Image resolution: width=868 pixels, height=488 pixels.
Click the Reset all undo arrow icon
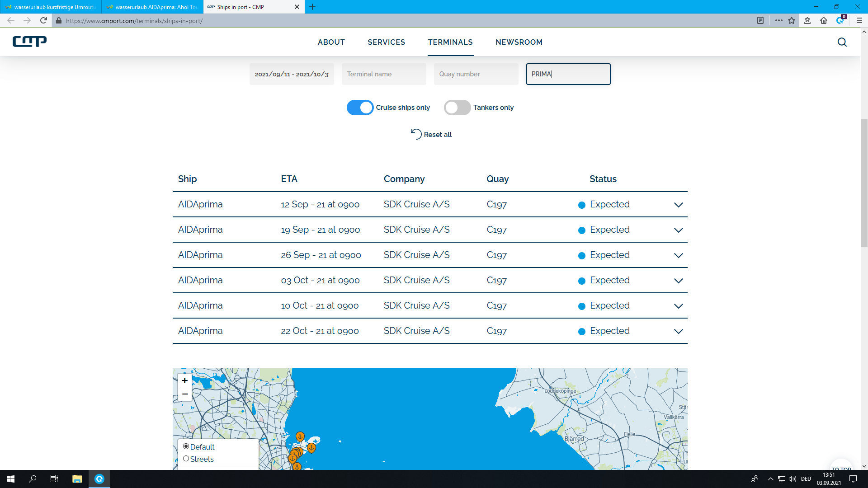click(416, 134)
